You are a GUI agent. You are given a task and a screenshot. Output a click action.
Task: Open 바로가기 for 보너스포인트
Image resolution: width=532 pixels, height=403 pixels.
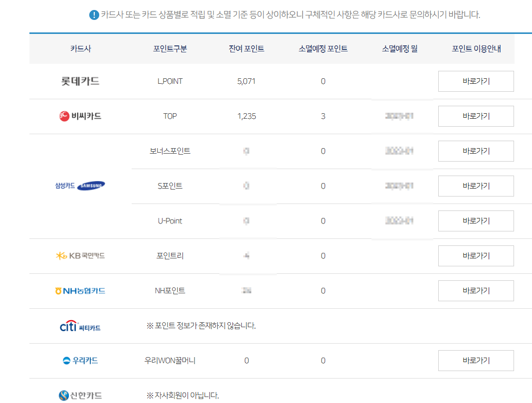click(x=475, y=151)
